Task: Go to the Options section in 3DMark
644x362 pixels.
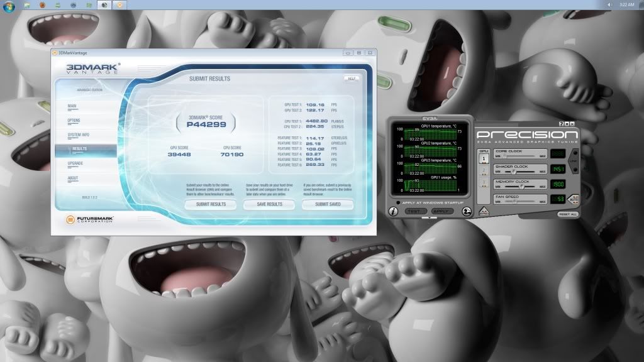Action: point(74,120)
